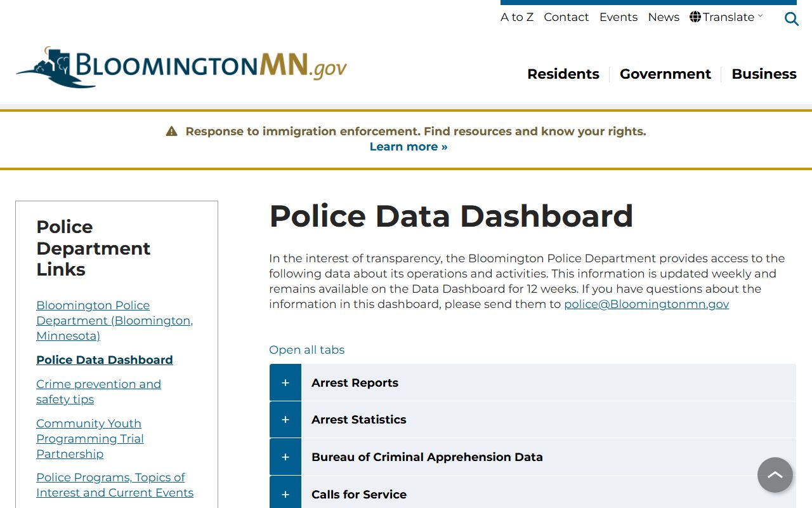Viewport: 812px width, 508px height.
Task: Click the Arrest Reports tab title
Action: (x=355, y=383)
